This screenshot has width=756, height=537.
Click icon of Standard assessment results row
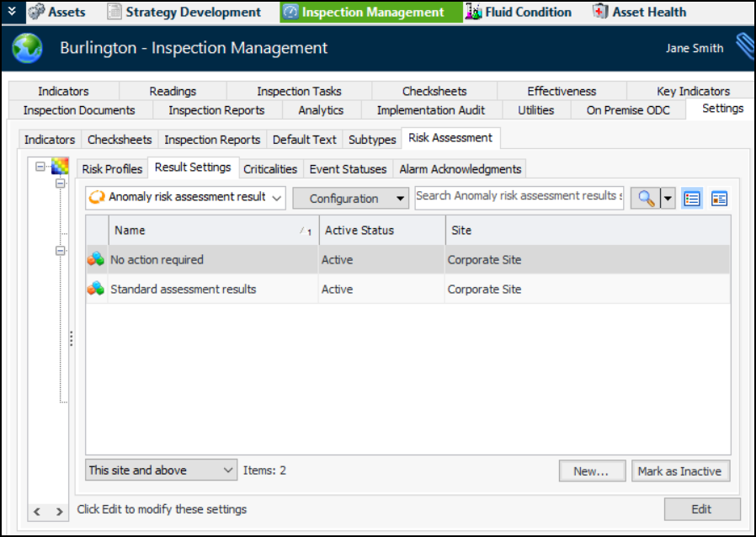pos(95,289)
